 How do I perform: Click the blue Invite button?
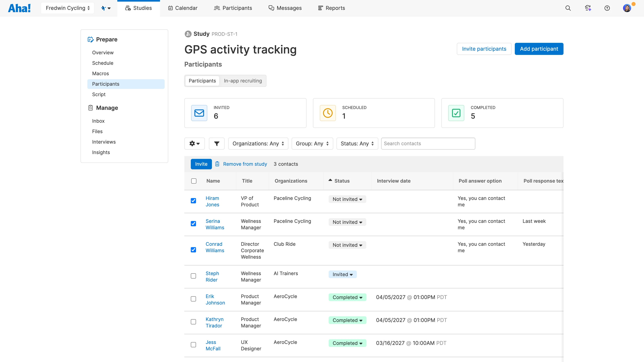(201, 164)
